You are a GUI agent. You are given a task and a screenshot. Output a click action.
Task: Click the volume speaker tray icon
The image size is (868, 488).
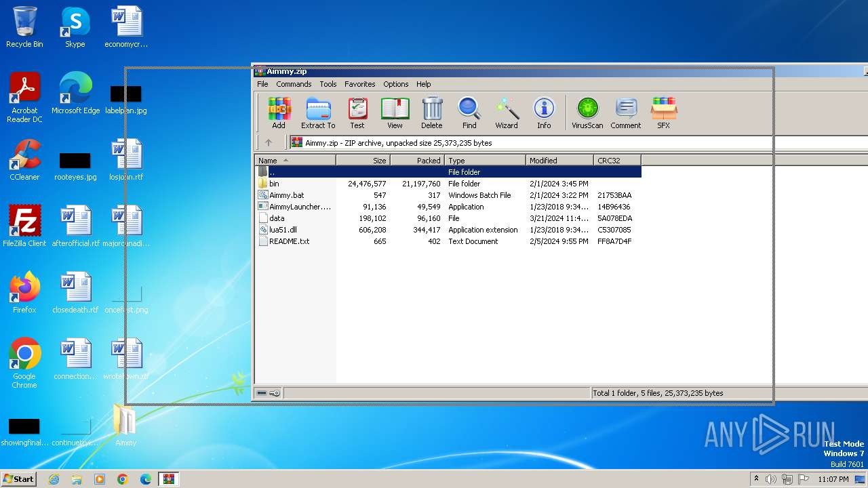pyautogui.click(x=771, y=479)
